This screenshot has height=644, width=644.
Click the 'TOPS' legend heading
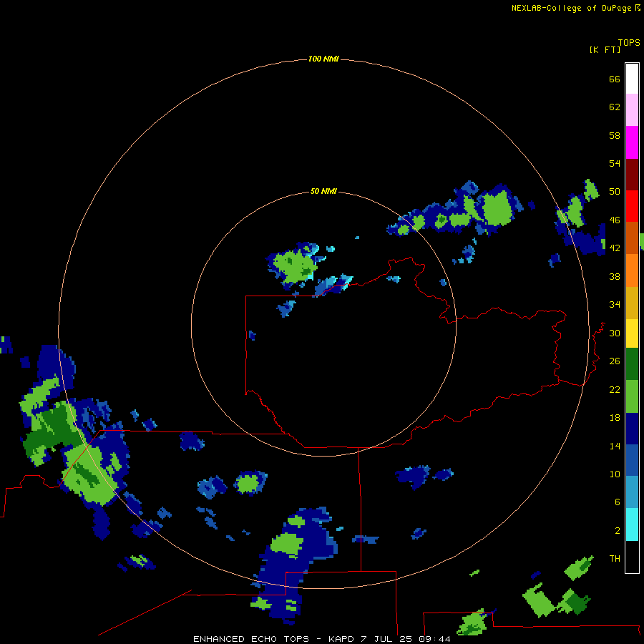point(629,43)
